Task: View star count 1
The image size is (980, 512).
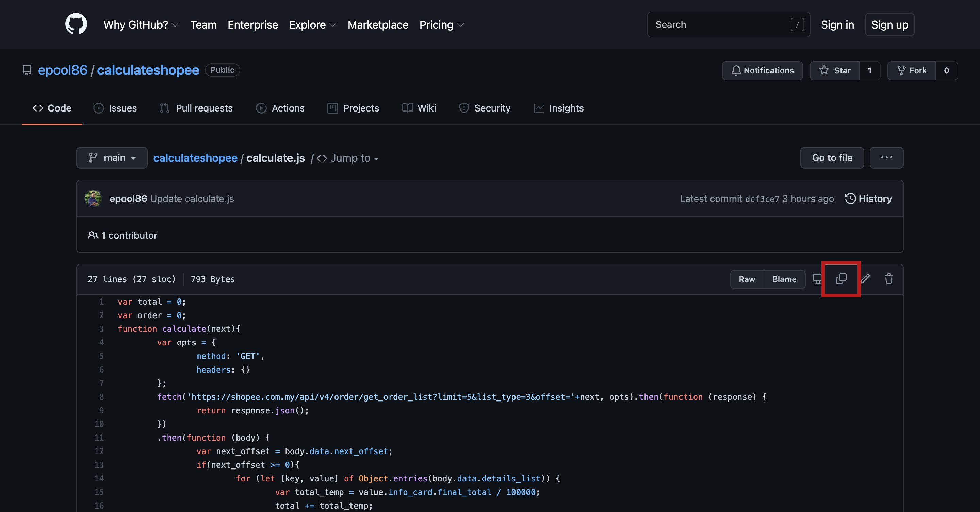Action: (869, 70)
